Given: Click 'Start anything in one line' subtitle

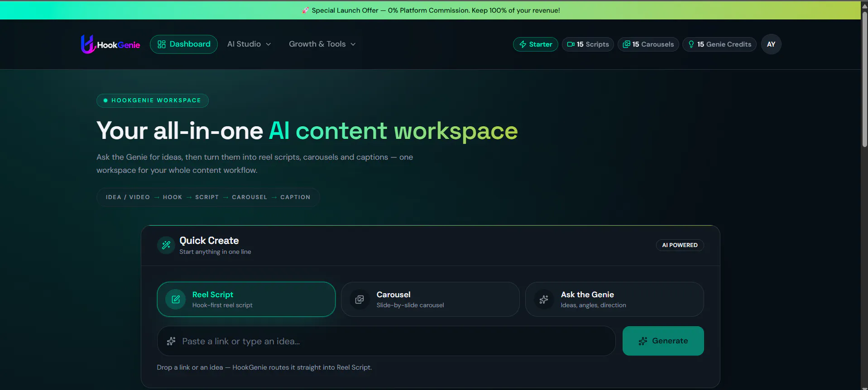Looking at the screenshot, I should click(215, 252).
